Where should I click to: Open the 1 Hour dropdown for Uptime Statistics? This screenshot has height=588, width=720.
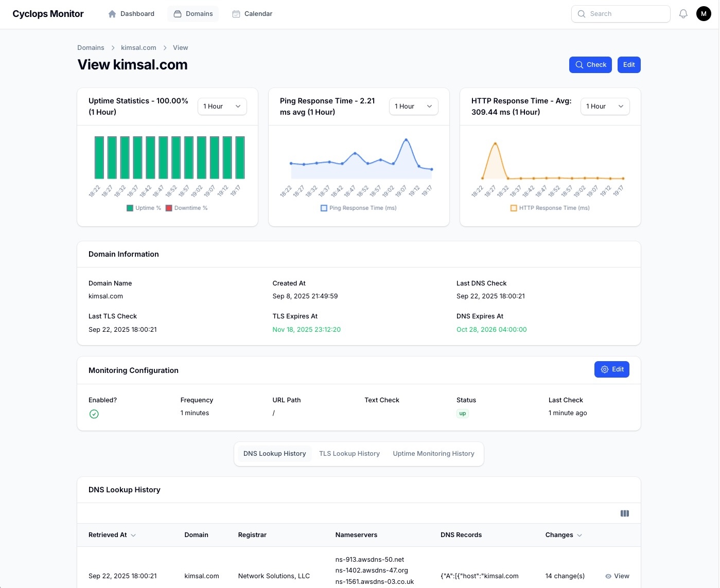222,106
